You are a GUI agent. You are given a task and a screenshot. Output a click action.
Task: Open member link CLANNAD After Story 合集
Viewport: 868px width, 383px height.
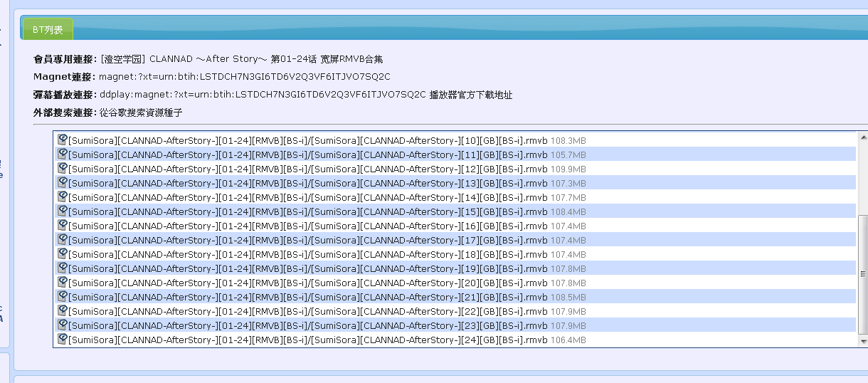coord(242,59)
